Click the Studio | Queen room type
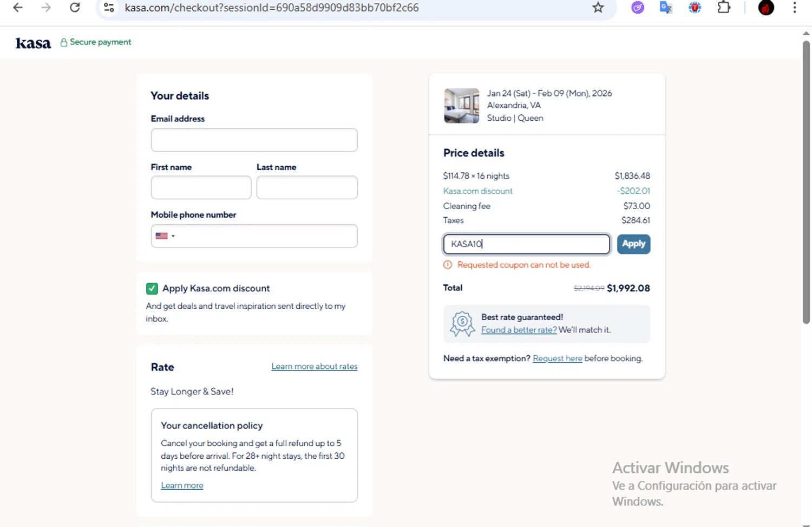This screenshot has width=812, height=527. (x=515, y=118)
